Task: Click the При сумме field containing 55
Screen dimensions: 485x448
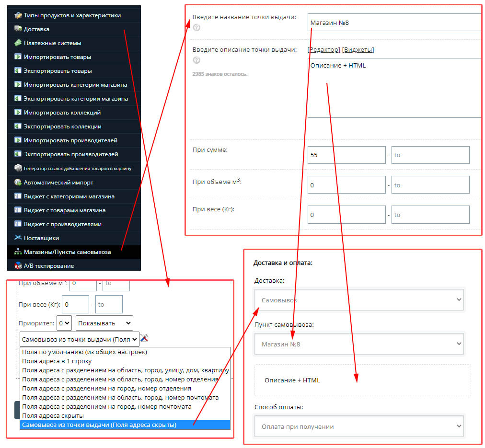Action: (346, 155)
